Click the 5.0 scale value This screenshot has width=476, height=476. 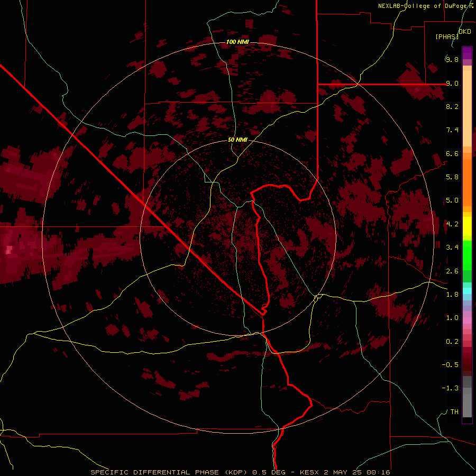pos(452,200)
